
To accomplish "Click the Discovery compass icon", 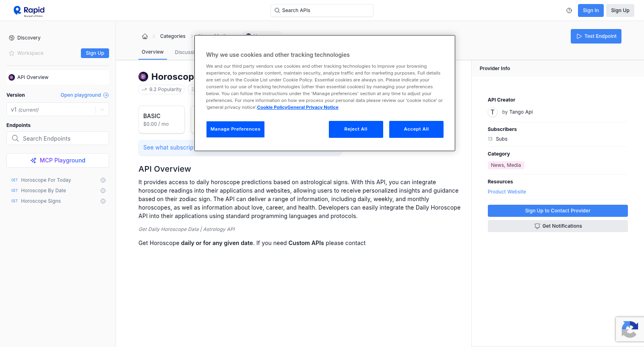I will coord(12,38).
